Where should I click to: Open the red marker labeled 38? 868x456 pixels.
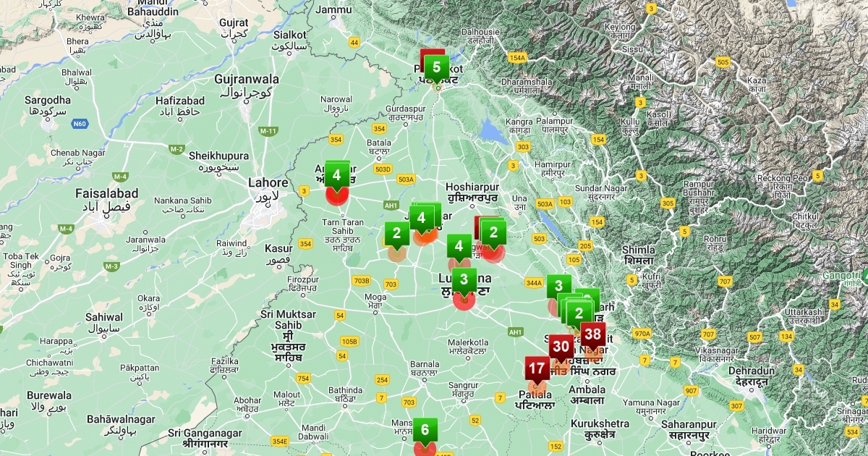click(x=593, y=335)
